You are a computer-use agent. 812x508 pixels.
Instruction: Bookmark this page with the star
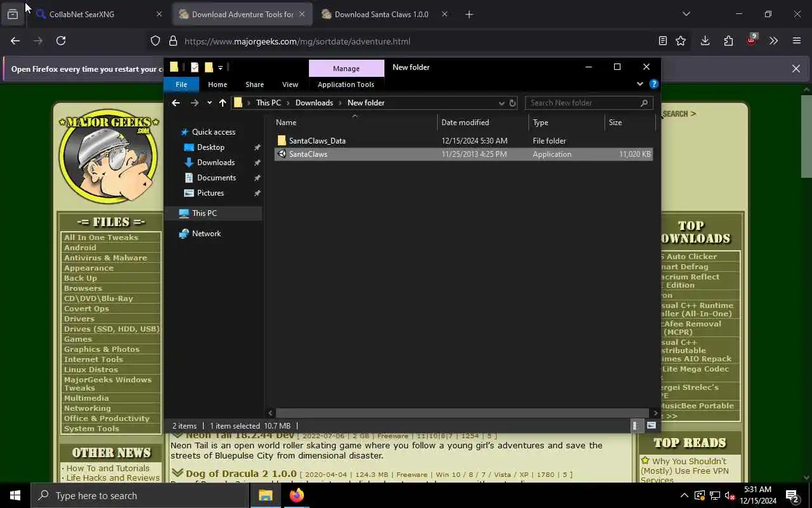click(x=681, y=41)
